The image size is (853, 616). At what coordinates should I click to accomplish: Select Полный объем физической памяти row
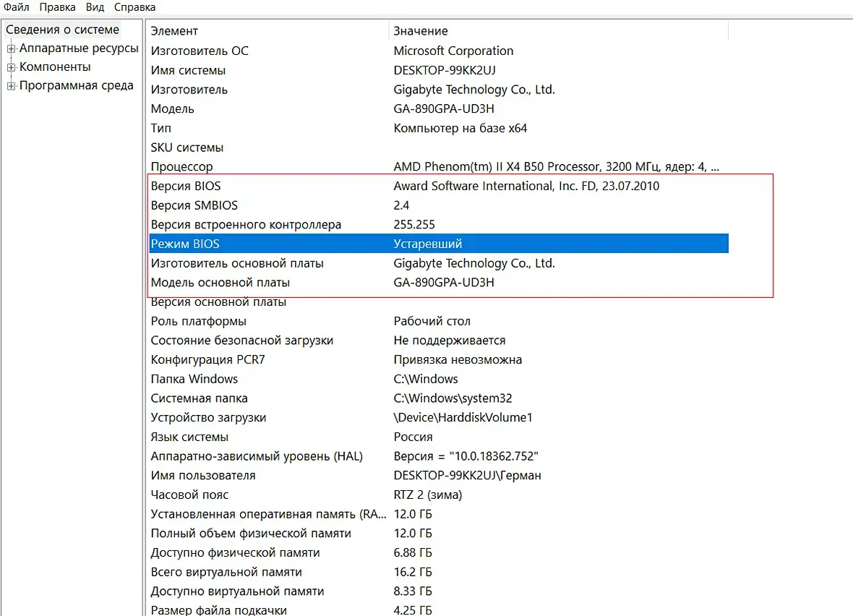tap(439, 534)
